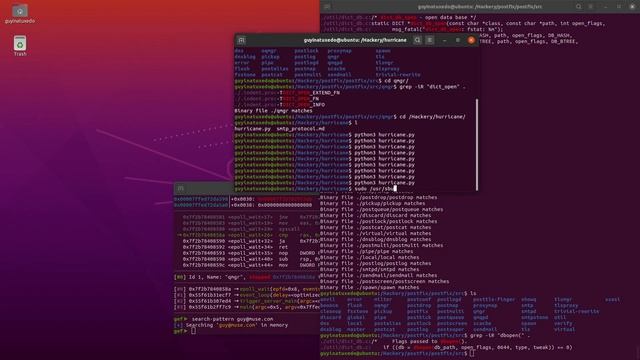Click '<epoll_wait+35>' nop instruction line
The image size is (640, 360).
(x=251, y=253)
